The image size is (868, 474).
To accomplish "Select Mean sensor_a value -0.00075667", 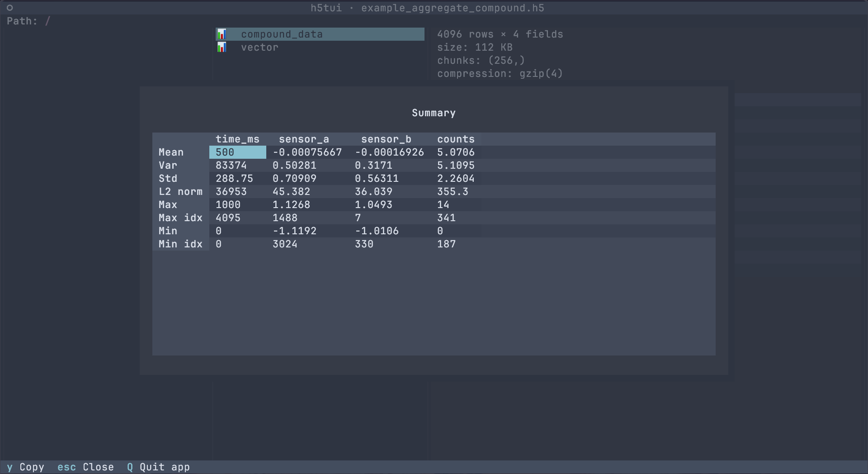I will tap(307, 152).
